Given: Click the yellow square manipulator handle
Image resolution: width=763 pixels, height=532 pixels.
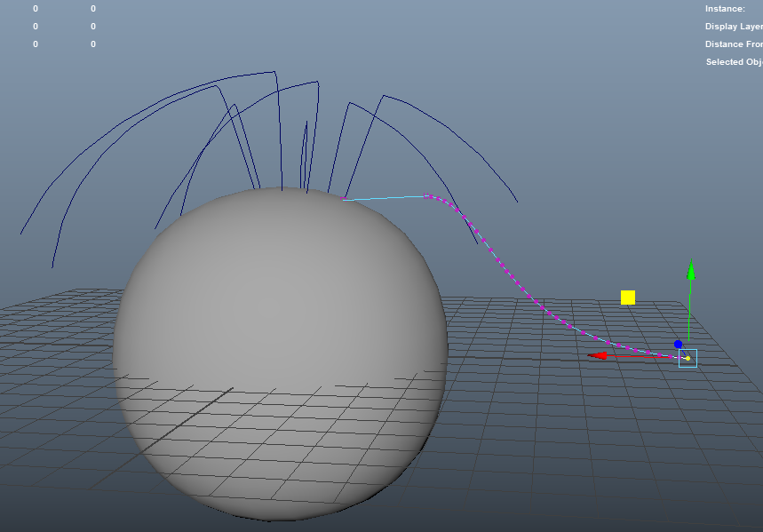Looking at the screenshot, I should [x=628, y=298].
